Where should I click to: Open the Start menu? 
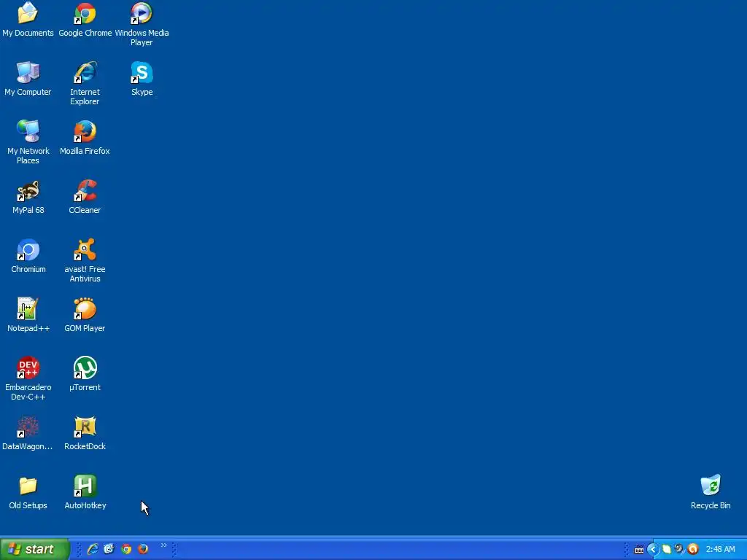point(35,549)
